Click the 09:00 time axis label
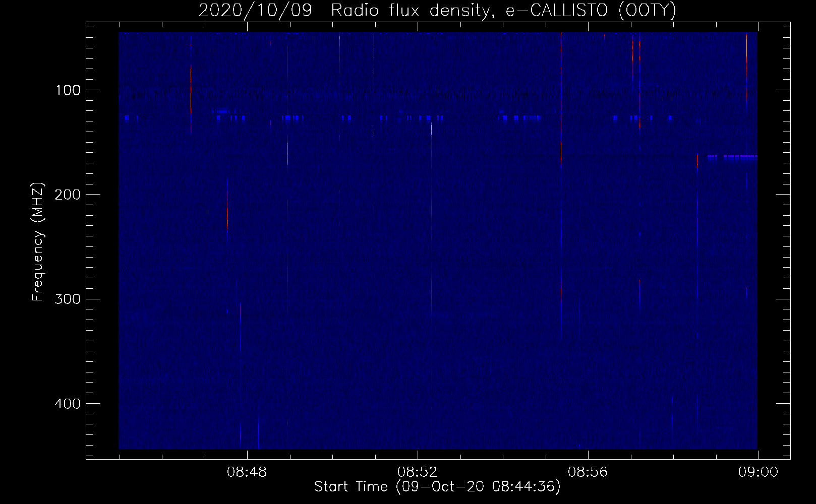The width and height of the screenshot is (816, 504). point(758,472)
